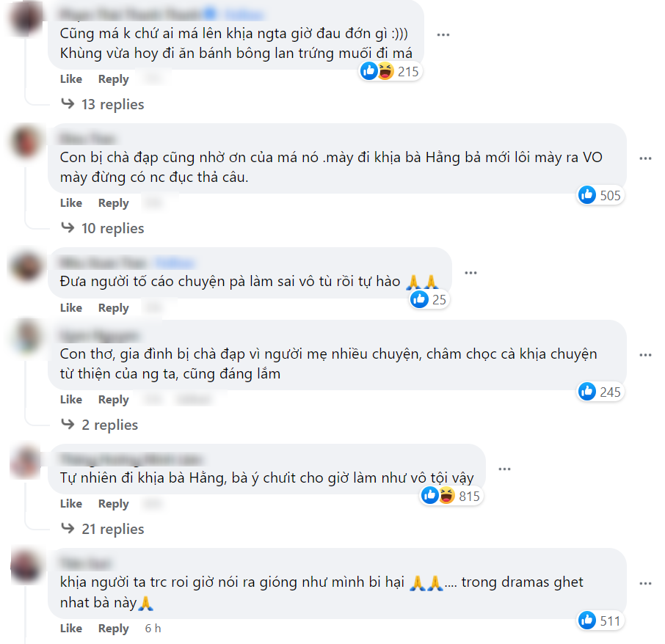Open options menu beside the 25-reaction comment

pos(470,273)
